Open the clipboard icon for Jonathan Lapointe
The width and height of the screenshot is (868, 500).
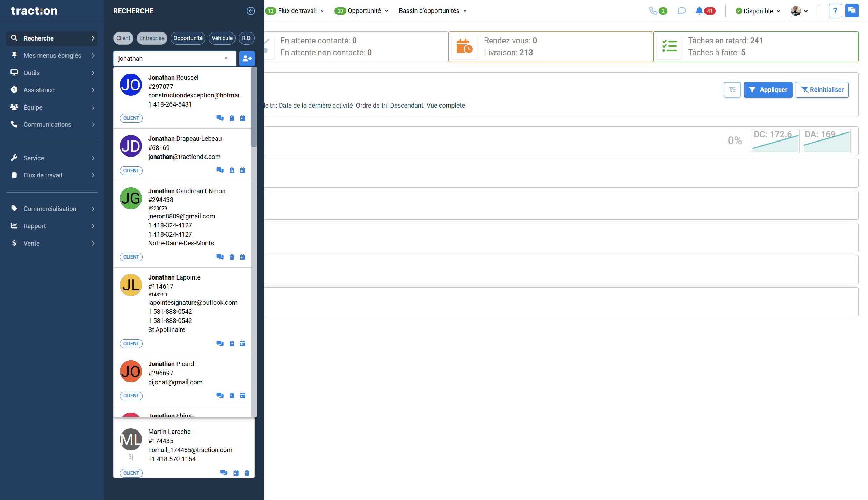click(x=232, y=344)
